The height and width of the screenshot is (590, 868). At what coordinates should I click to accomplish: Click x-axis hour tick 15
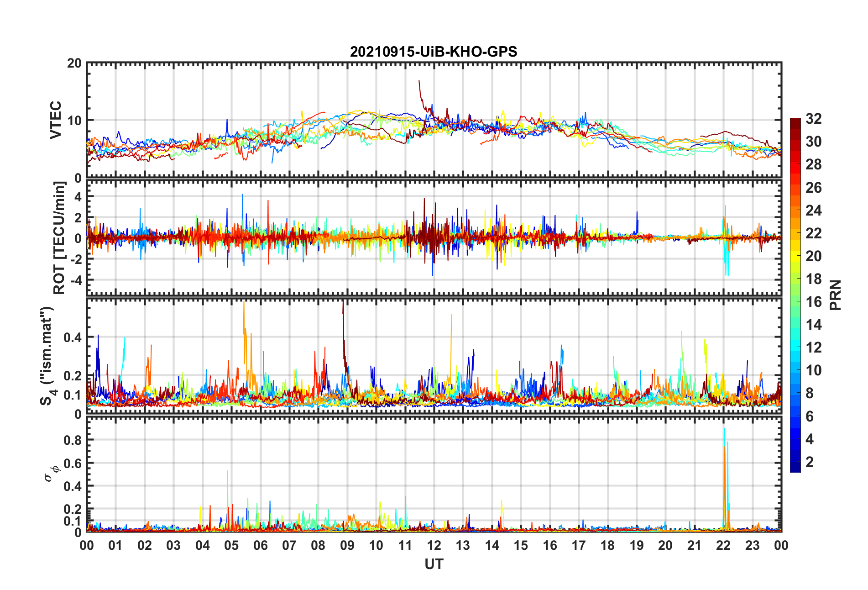click(x=521, y=545)
